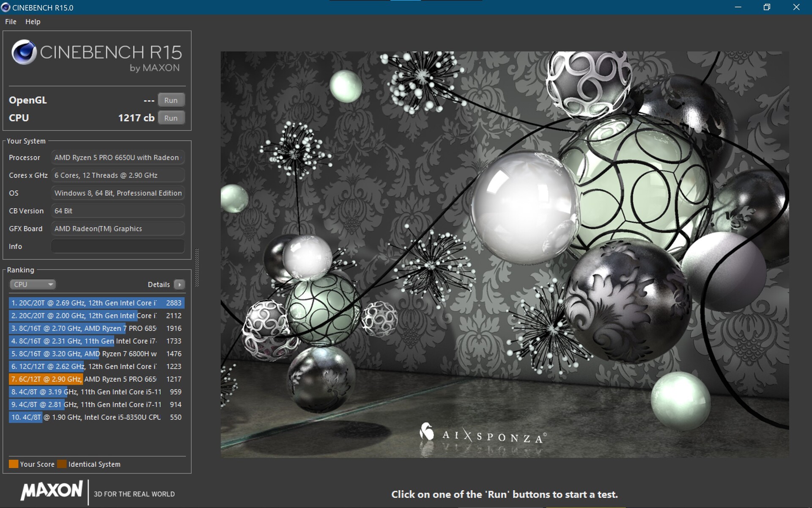
Task: Click the MAXON logo at bottom left
Action: (52, 491)
